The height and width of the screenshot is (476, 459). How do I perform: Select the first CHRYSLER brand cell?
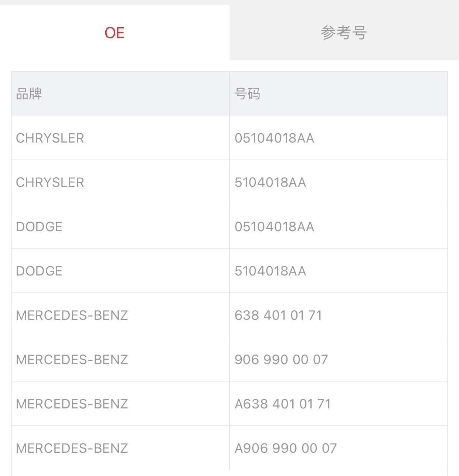point(50,138)
